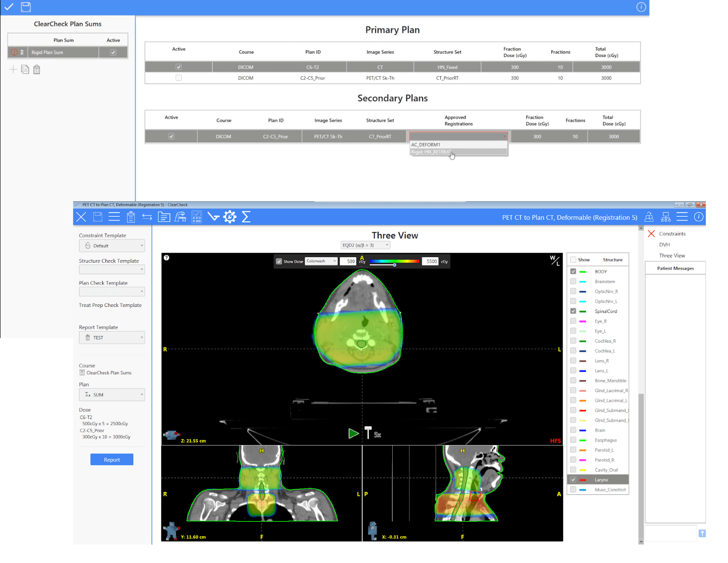The width and height of the screenshot is (728, 563).
Task: Click the floppy save icon in ClearCheck toolbar
Action: (98, 217)
